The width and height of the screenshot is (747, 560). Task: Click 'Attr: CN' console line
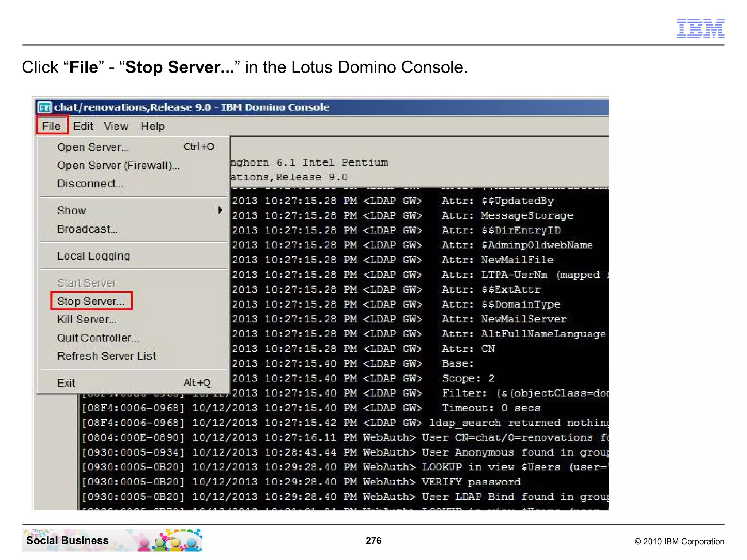[468, 349]
